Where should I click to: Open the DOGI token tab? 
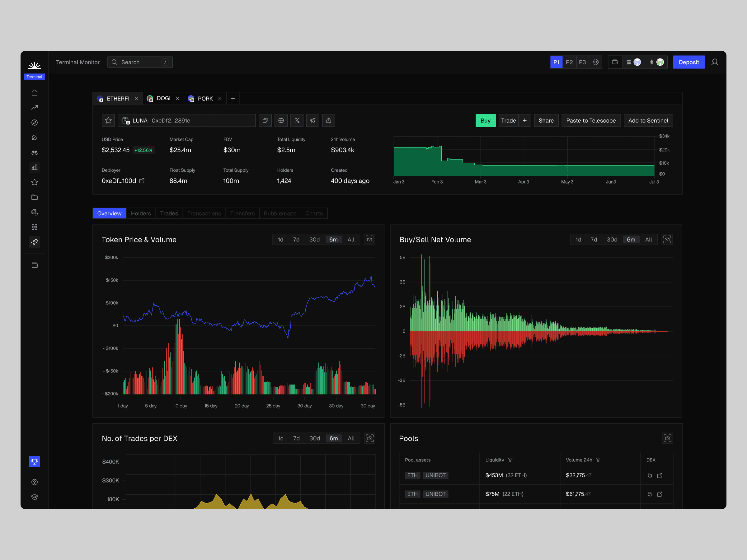[x=163, y=99]
